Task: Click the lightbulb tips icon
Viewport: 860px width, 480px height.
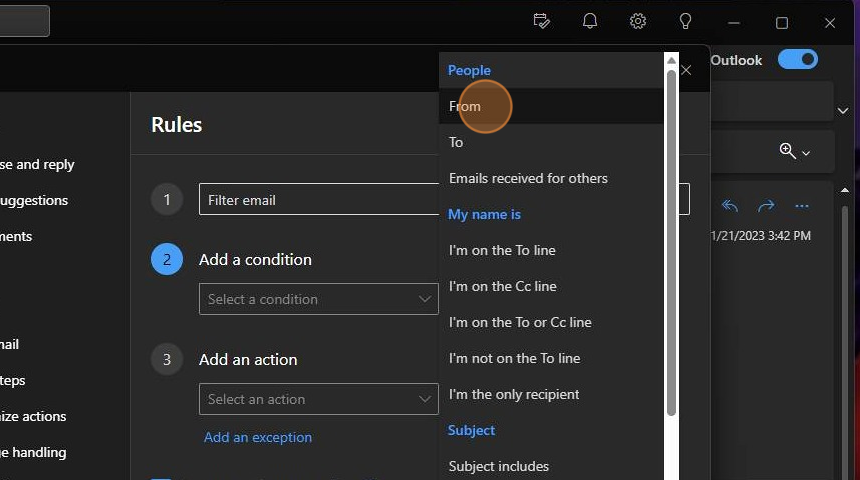Action: (686, 22)
